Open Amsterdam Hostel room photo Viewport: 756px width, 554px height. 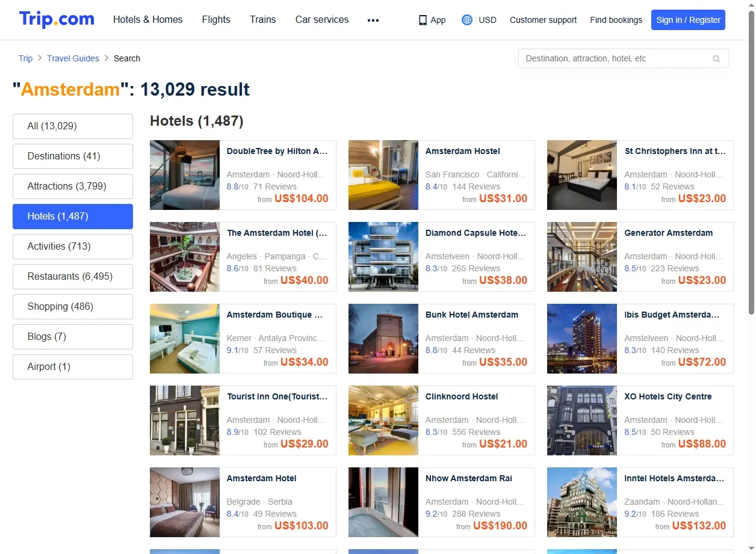(383, 175)
